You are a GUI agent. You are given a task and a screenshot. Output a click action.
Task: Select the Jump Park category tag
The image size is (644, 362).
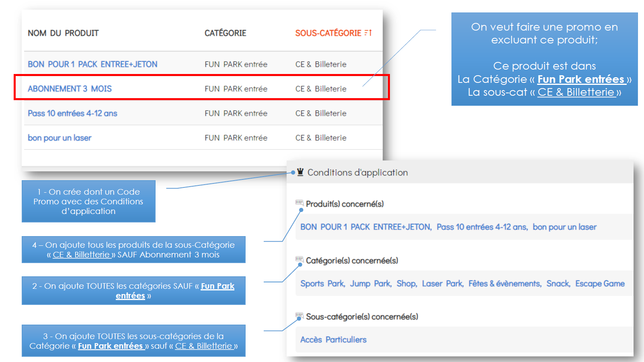pos(370,284)
